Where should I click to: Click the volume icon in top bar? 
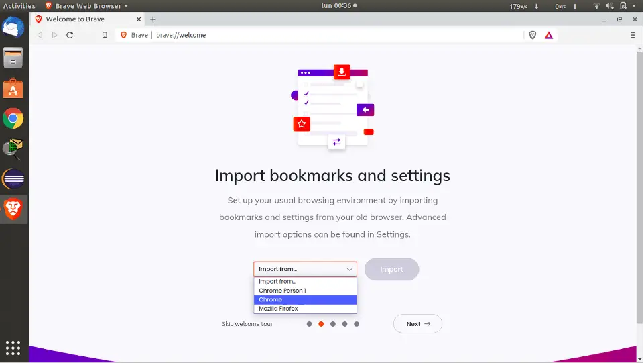pyautogui.click(x=610, y=6)
